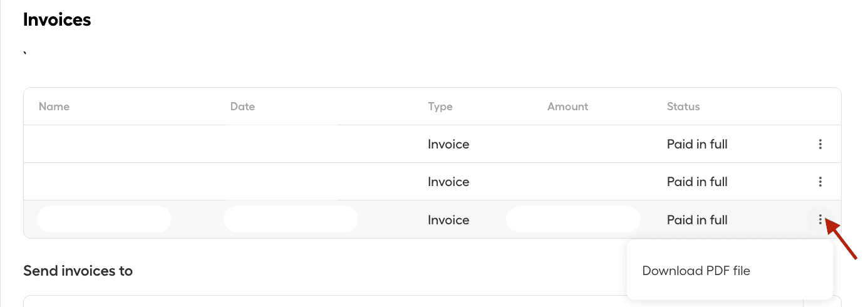Select the Status column header
868x307 pixels.
[x=683, y=107]
